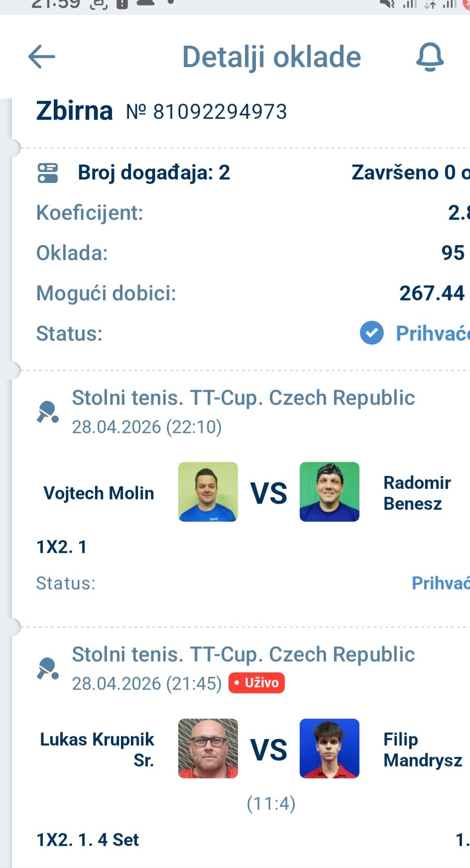The height and width of the screenshot is (868, 470).
Task: Open Lukas Krupnik Sr. player photo
Action: tap(208, 748)
